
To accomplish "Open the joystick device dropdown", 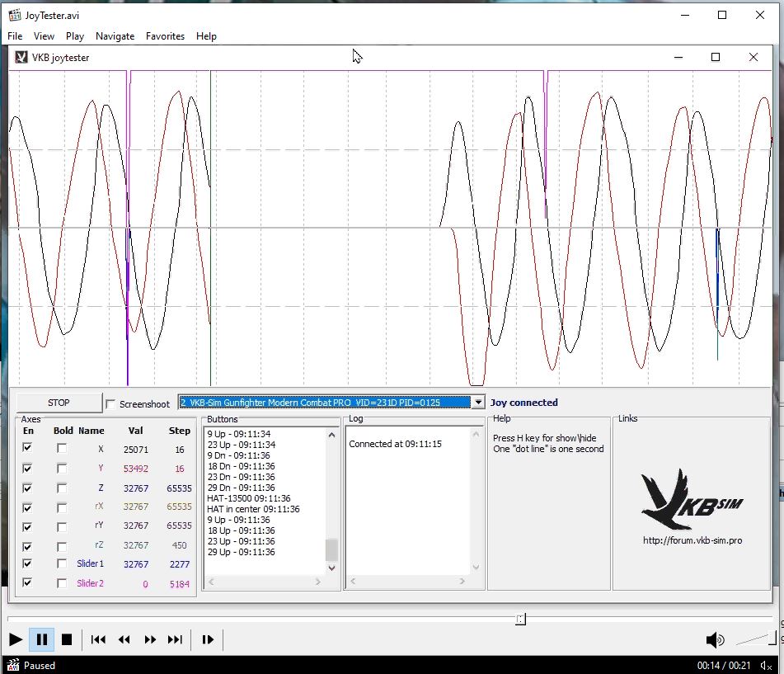I will pyautogui.click(x=477, y=403).
